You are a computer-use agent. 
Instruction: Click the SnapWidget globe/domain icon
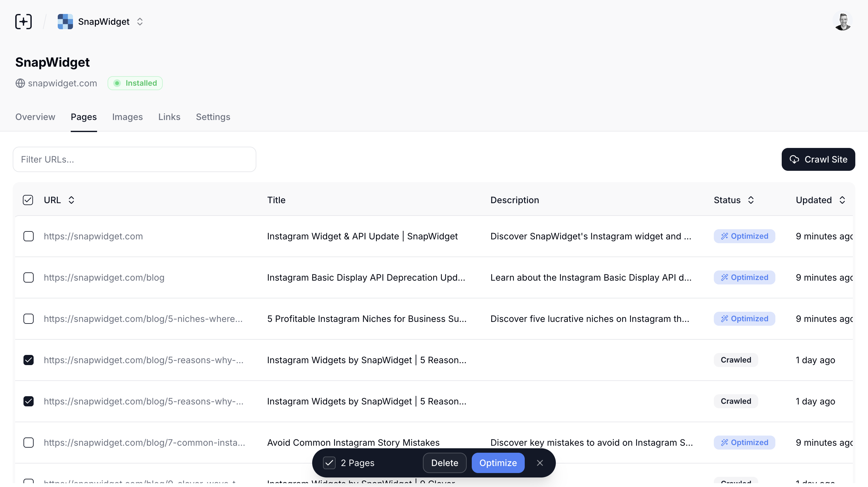[x=20, y=83]
